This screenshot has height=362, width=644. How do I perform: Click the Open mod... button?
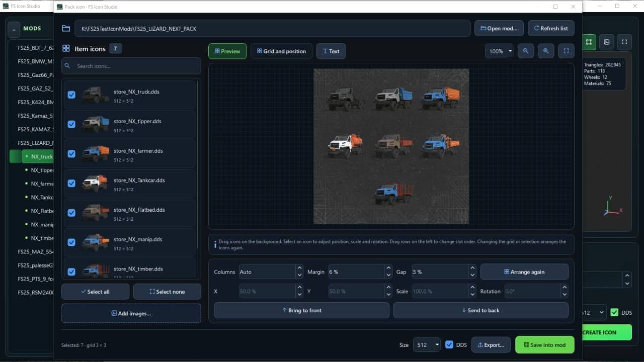tap(499, 28)
